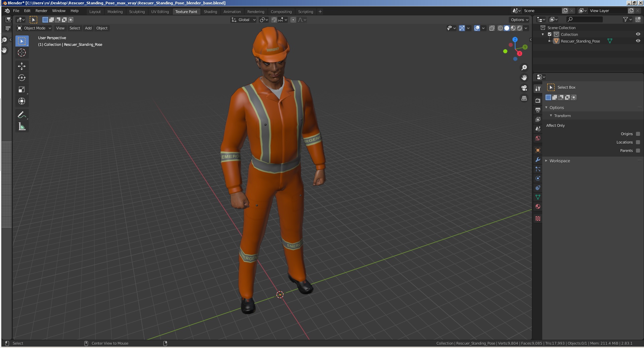Screen dimensions: 644x348
Task: Open the Physics properties tab
Action: (x=538, y=178)
